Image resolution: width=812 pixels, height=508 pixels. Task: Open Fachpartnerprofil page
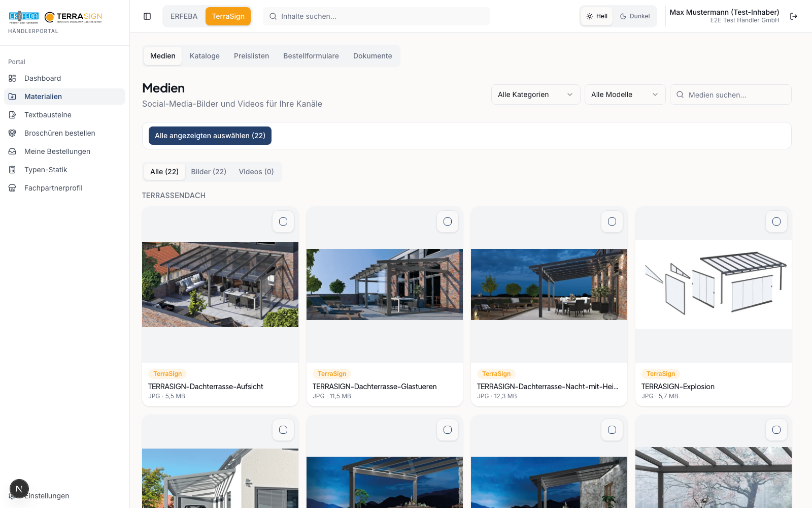pyautogui.click(x=64, y=188)
